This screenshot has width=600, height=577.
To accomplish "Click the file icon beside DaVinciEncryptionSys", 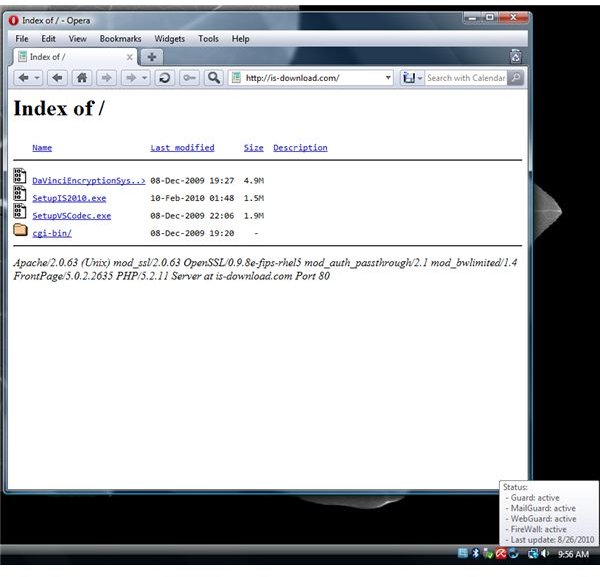I will [20, 176].
